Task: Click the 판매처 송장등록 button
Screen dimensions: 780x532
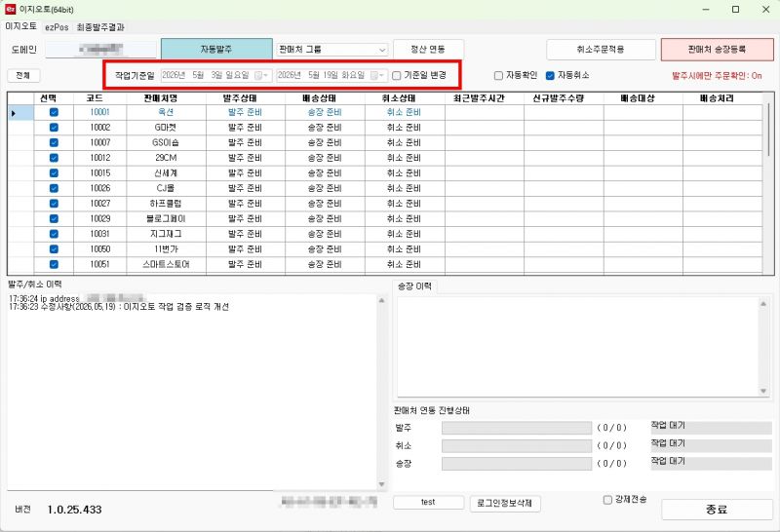Action: tap(717, 50)
